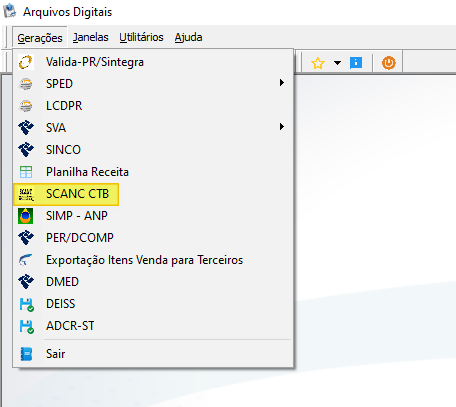Viewport: 456px width, 407px height.
Task: Open the Ajuda menu
Action: click(x=188, y=37)
